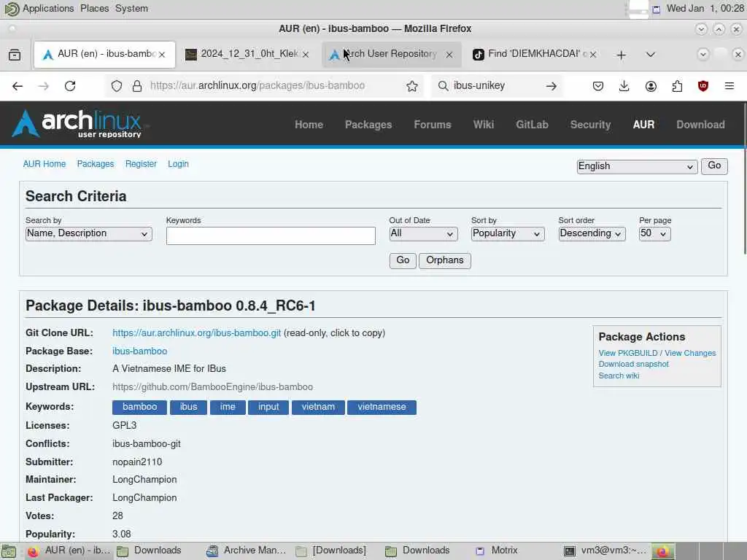The width and height of the screenshot is (747, 560).
Task: Click the Go button next to Orphans
Action: [403, 260]
